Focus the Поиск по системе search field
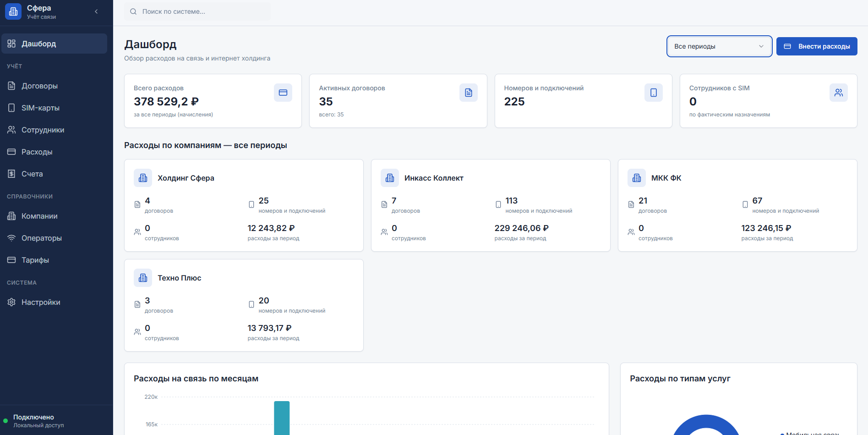 pyautogui.click(x=197, y=11)
